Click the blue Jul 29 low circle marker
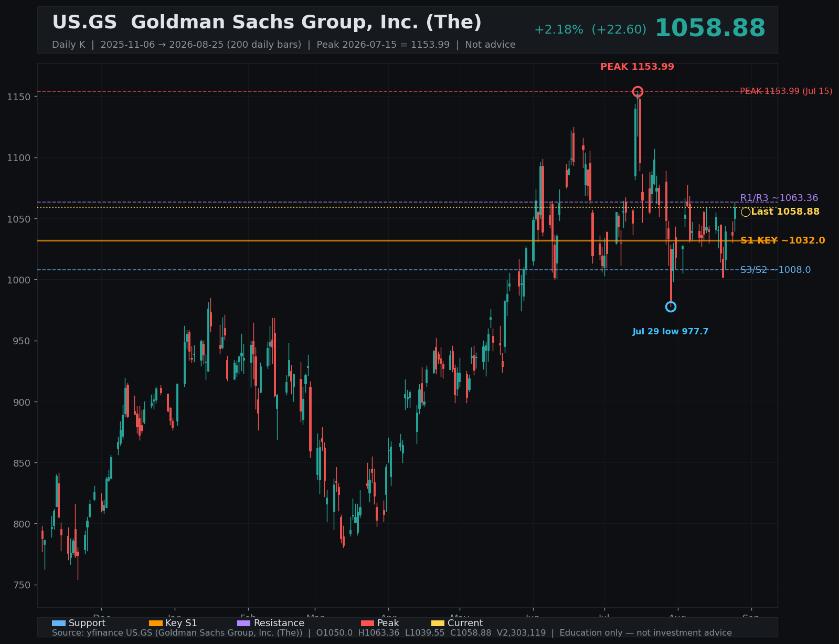 click(671, 307)
